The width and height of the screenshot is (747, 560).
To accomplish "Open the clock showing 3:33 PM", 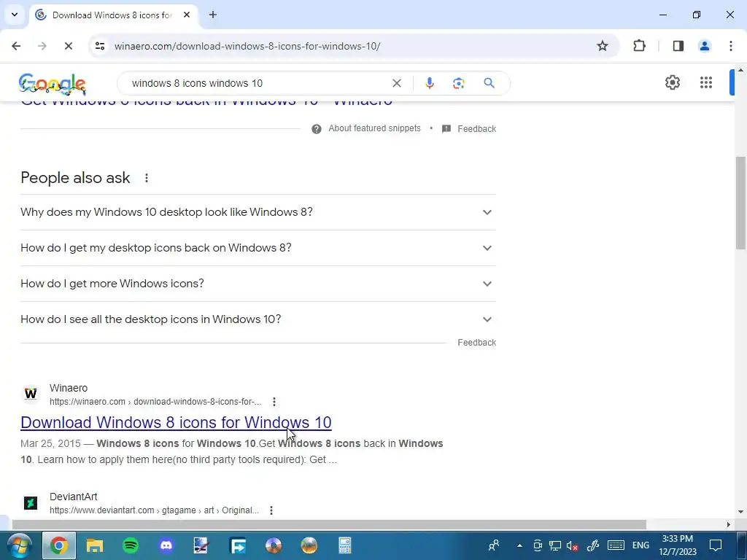I will (x=678, y=545).
